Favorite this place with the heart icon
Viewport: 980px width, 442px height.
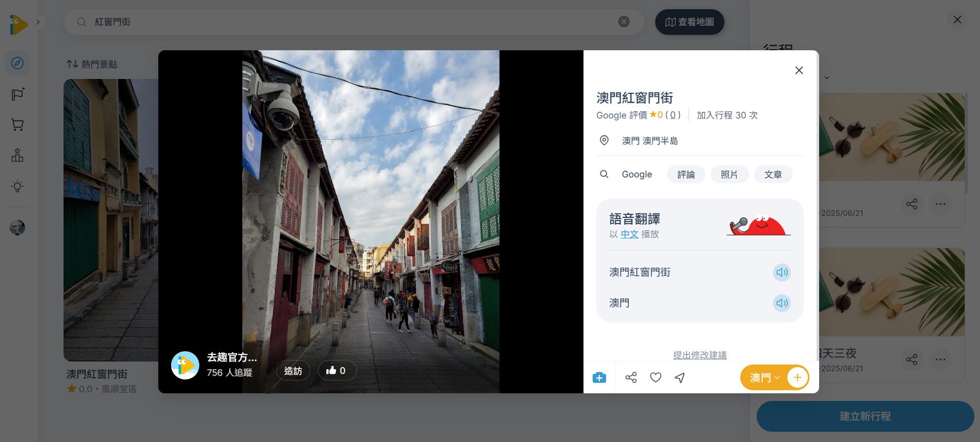pos(656,377)
